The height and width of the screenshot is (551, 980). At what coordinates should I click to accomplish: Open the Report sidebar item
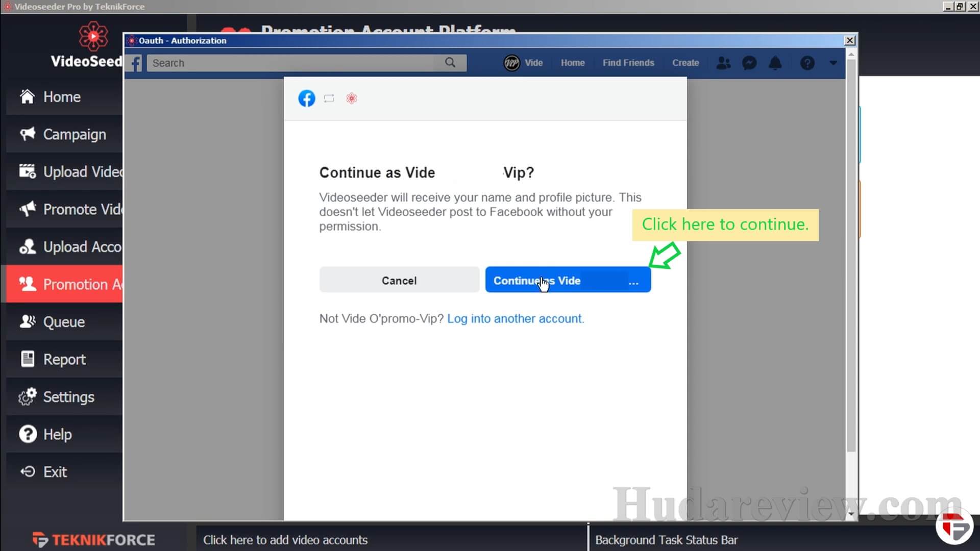pos(64,359)
